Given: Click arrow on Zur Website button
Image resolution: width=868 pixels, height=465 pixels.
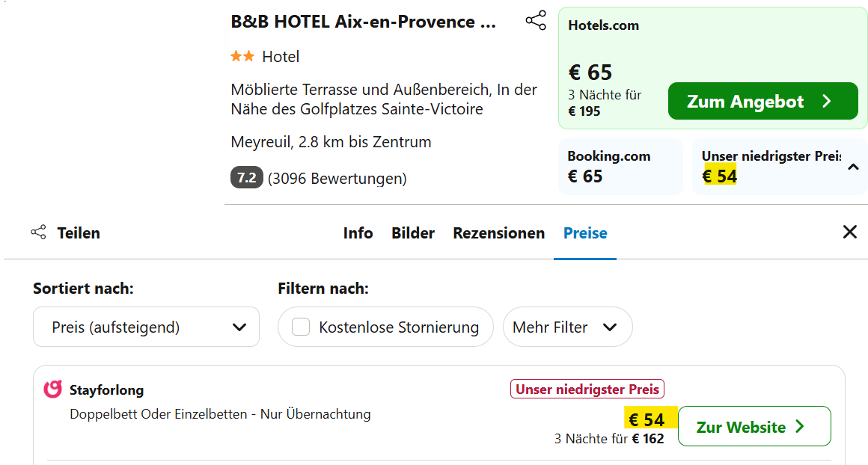Looking at the screenshot, I should [x=799, y=426].
